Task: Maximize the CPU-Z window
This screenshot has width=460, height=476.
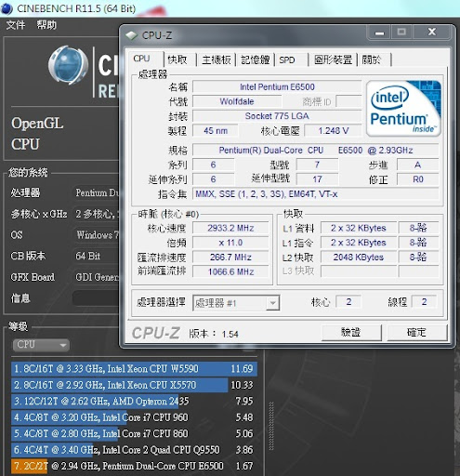Action: 401,33
